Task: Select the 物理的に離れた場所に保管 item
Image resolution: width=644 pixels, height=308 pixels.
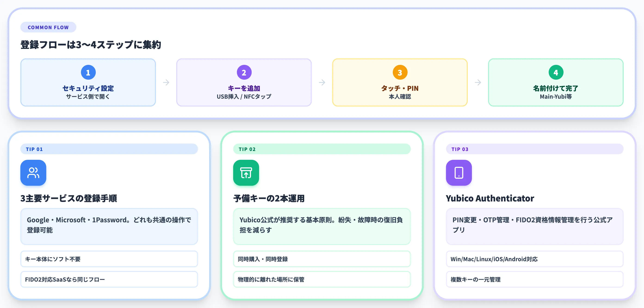Action: (x=322, y=279)
